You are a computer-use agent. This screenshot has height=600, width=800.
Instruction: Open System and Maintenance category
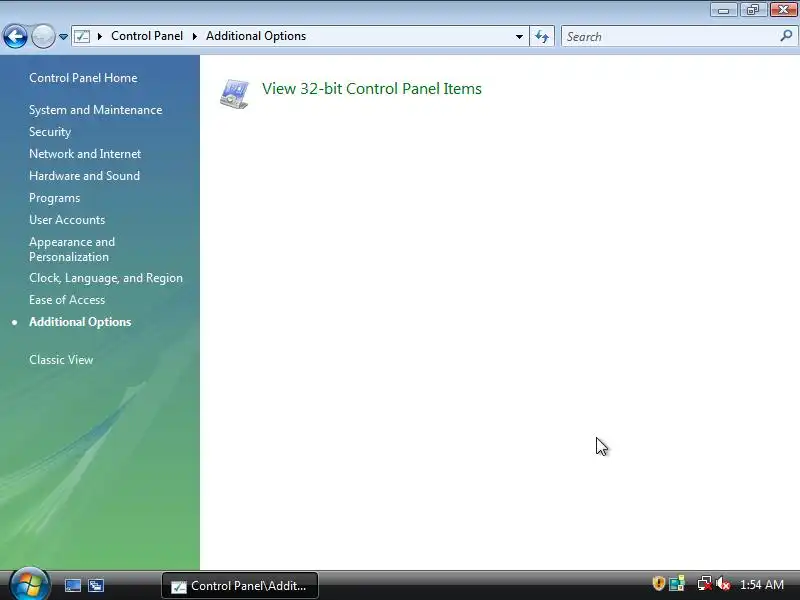point(95,110)
